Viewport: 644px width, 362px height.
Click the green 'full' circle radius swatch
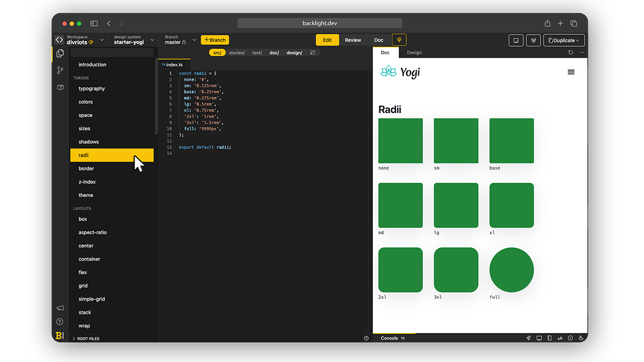pyautogui.click(x=511, y=270)
